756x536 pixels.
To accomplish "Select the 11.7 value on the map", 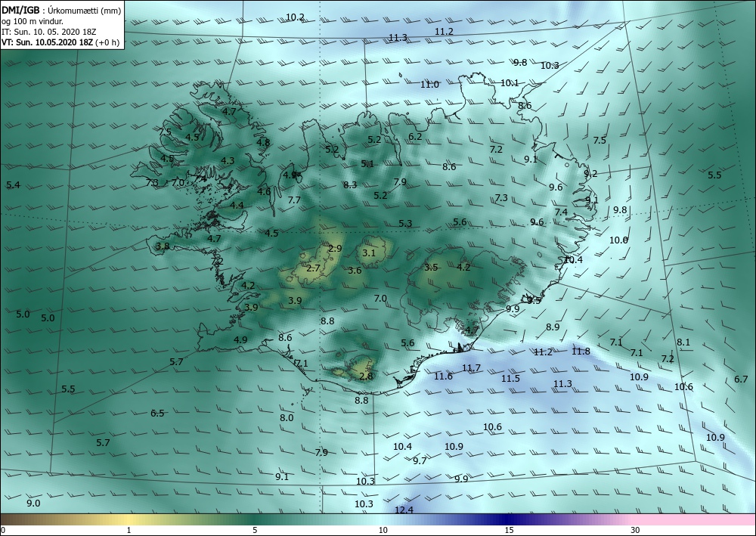I will coord(471,367).
